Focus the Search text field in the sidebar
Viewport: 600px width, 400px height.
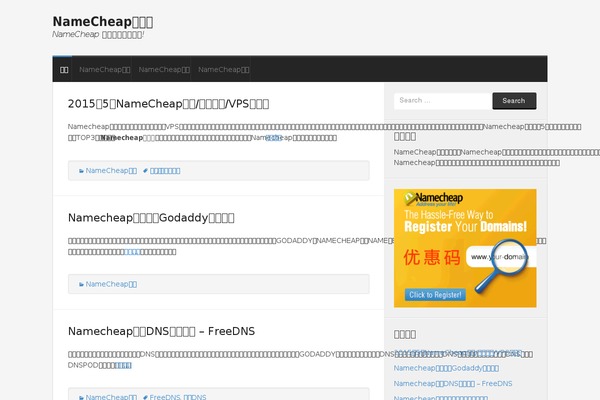pyautogui.click(x=443, y=101)
